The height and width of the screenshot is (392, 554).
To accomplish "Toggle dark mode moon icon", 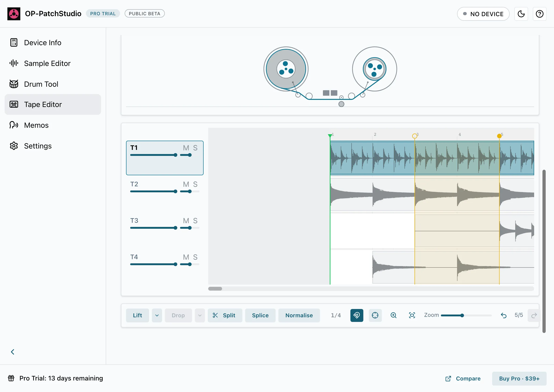I will [521, 14].
